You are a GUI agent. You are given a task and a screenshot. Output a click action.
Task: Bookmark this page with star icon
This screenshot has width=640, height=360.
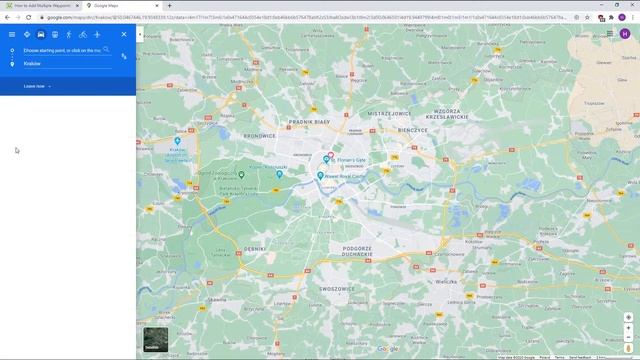pos(587,18)
